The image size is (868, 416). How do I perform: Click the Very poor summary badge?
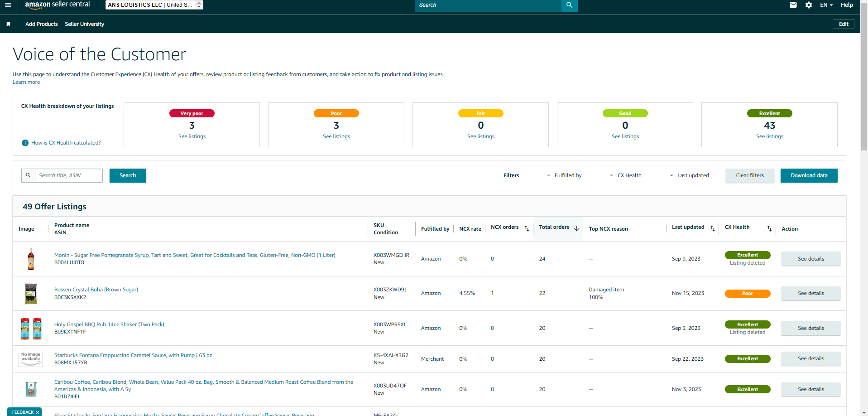click(x=192, y=113)
